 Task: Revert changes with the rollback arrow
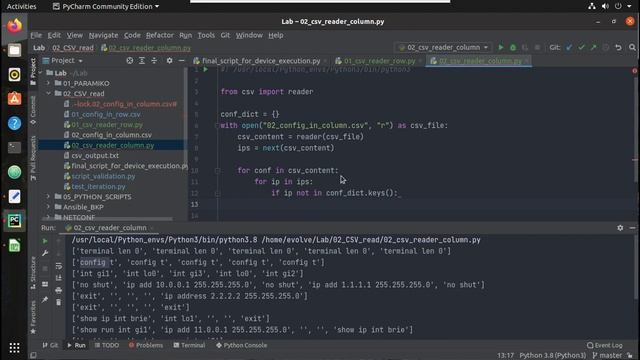(x=618, y=47)
